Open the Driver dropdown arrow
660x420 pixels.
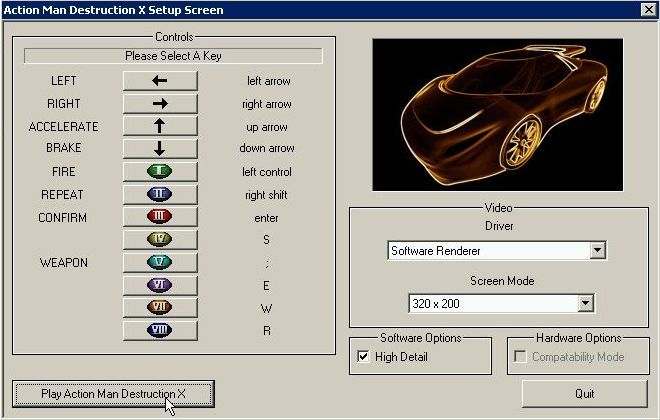tap(597, 250)
